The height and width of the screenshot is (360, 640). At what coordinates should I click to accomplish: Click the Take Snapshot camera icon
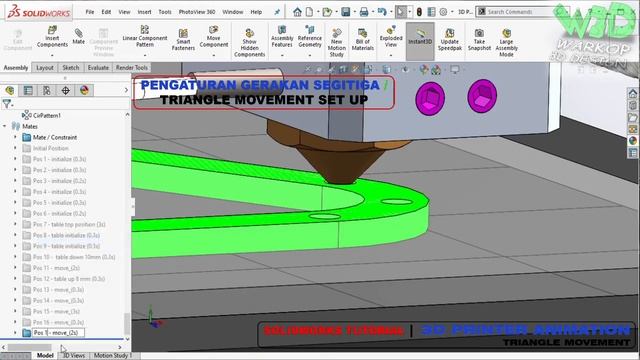[479, 33]
